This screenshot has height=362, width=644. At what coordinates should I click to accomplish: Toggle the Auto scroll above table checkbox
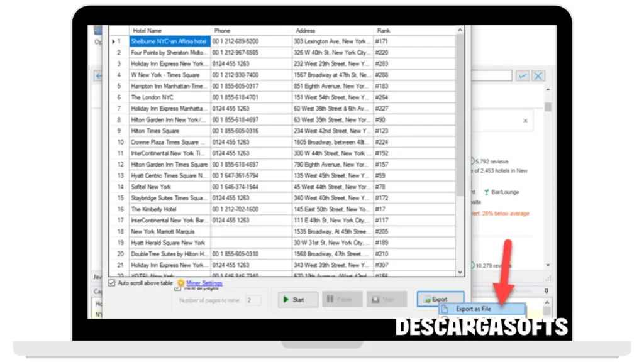pos(113,283)
